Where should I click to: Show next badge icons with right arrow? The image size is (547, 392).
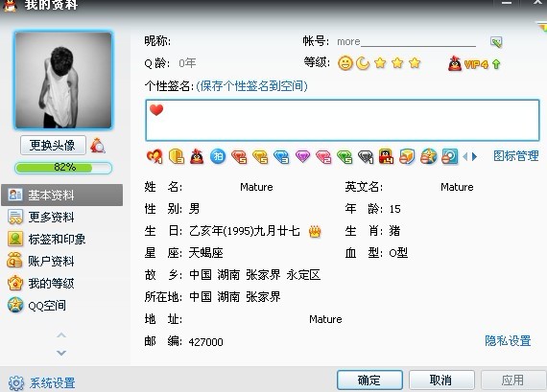coord(474,157)
